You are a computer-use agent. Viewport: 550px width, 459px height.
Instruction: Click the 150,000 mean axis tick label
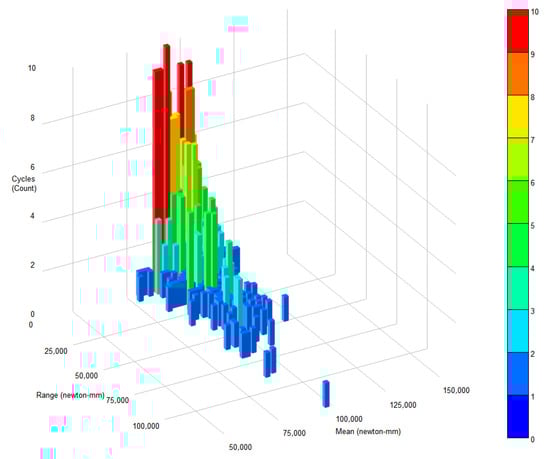[x=456, y=390]
